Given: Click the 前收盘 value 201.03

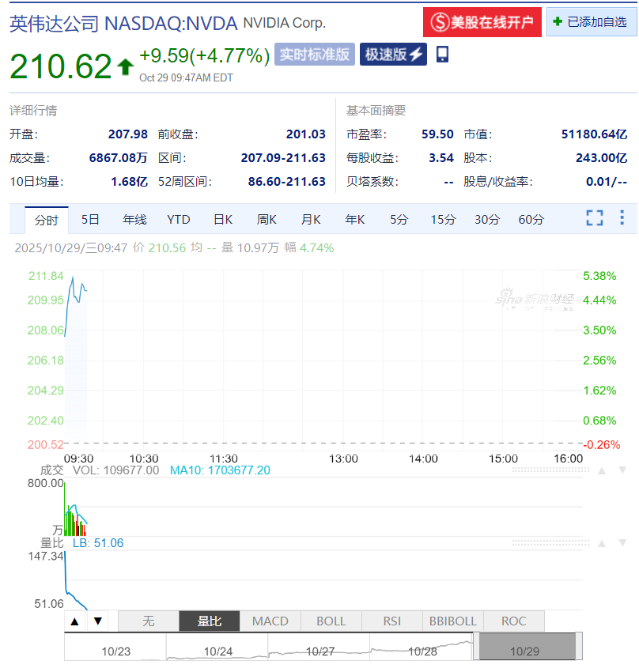Looking at the screenshot, I should point(305,134).
